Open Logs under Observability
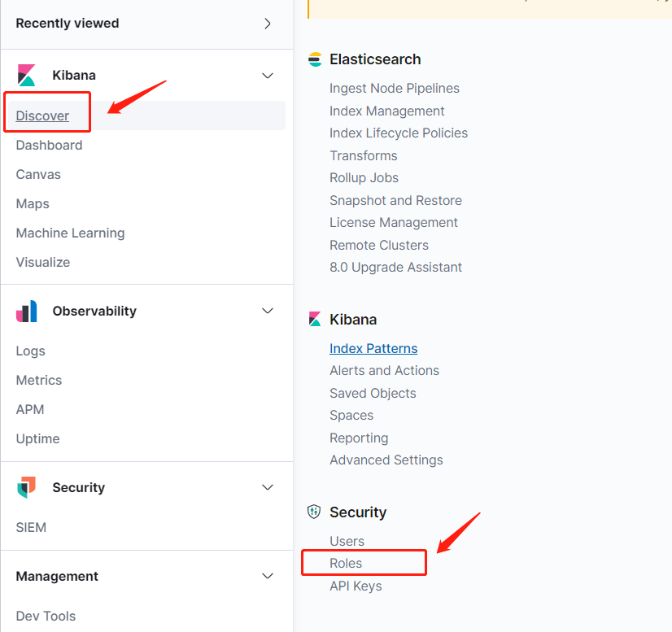The height and width of the screenshot is (632, 672). [30, 351]
